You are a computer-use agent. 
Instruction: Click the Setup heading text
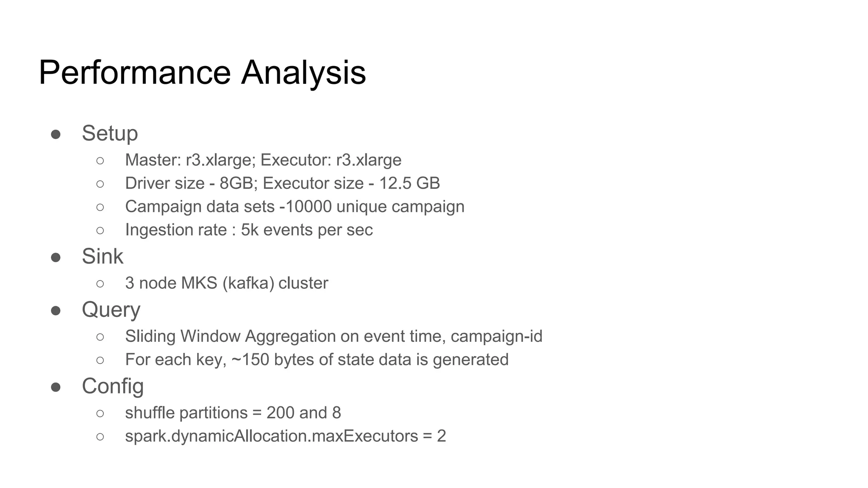point(110,133)
